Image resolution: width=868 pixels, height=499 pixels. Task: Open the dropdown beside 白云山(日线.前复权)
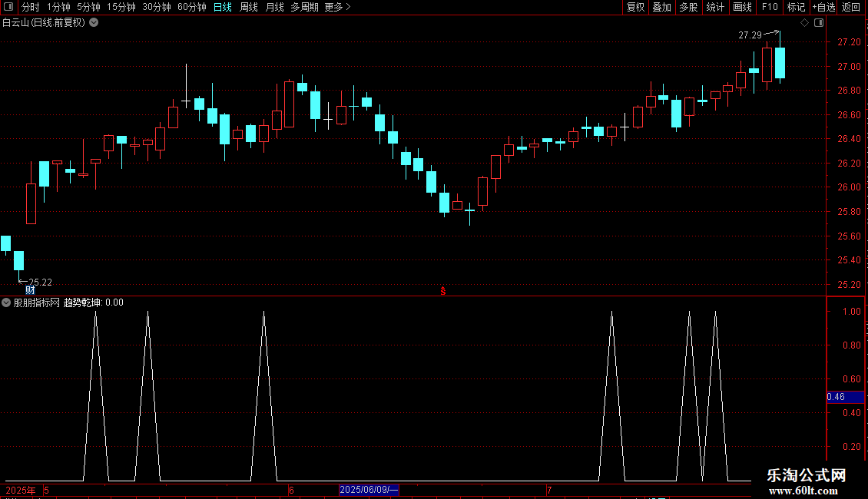click(94, 23)
